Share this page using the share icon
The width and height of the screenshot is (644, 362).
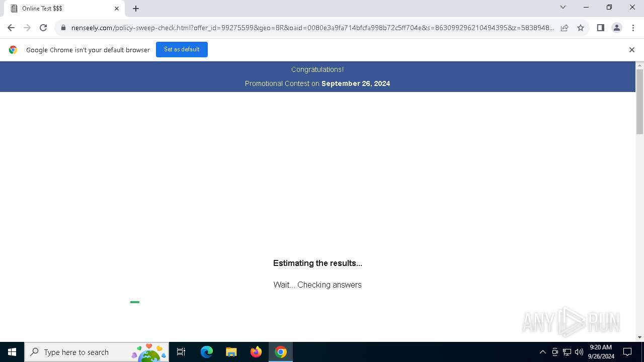coord(565,28)
